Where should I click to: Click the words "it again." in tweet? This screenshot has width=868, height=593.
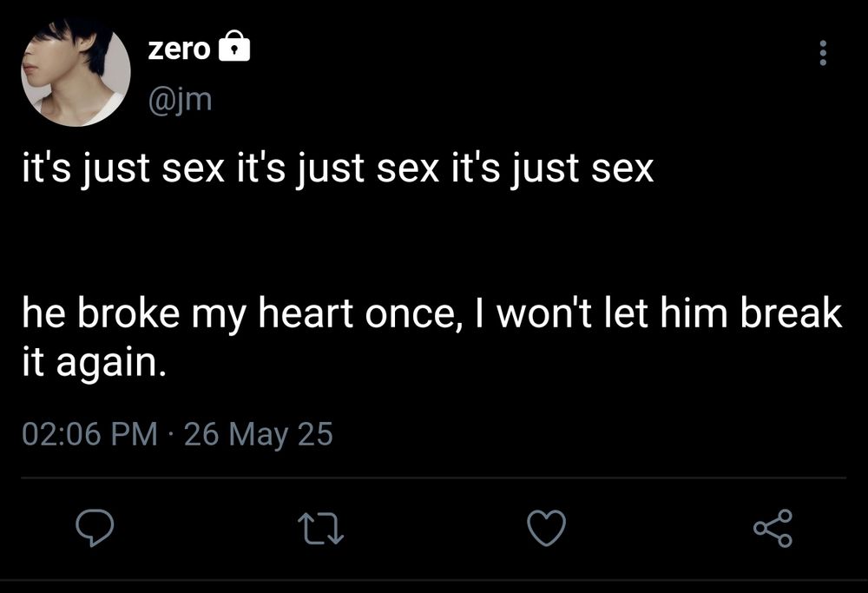point(92,359)
